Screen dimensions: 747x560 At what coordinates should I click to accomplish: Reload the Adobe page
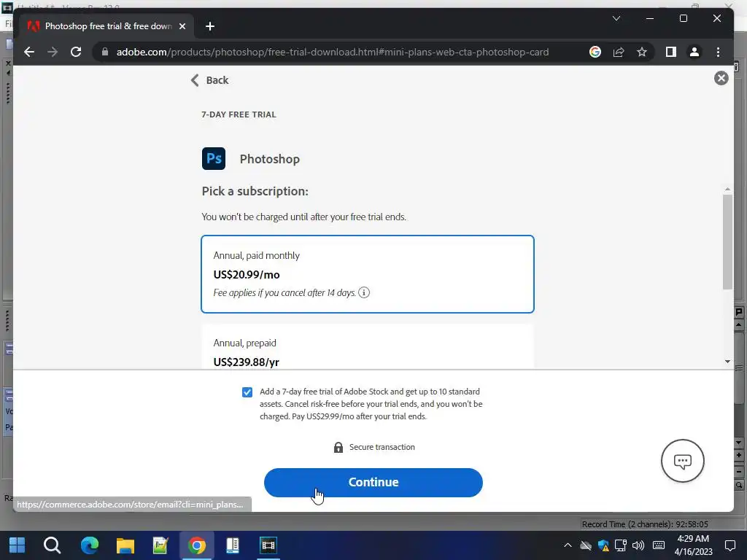click(76, 52)
